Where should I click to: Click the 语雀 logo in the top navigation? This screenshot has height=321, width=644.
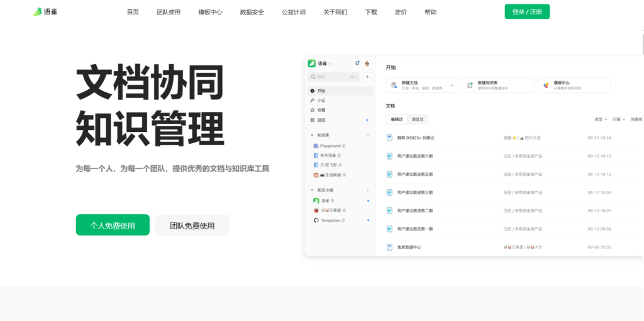(45, 12)
